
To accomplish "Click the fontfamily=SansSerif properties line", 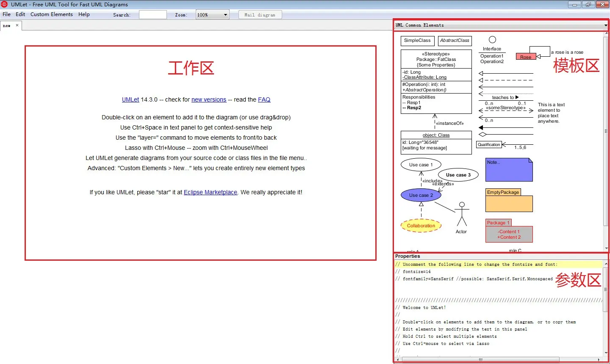I will point(474,279).
